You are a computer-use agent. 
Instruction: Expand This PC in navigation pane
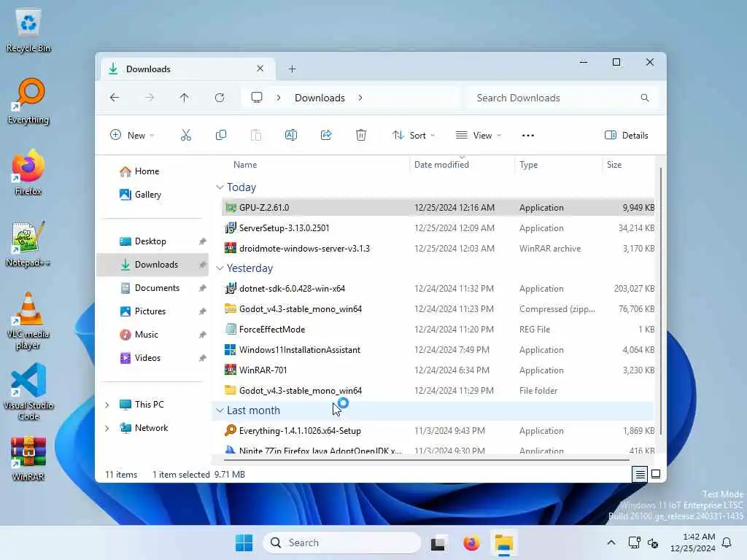point(107,405)
